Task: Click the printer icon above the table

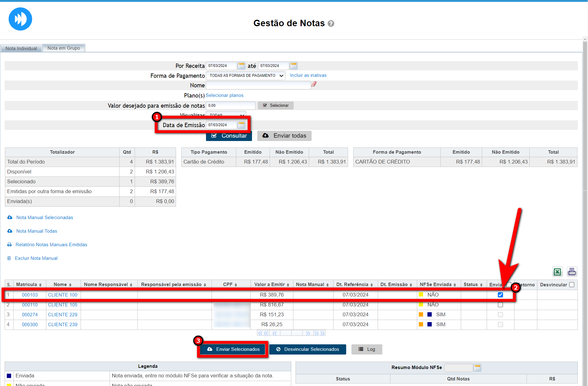Action: click(572, 272)
